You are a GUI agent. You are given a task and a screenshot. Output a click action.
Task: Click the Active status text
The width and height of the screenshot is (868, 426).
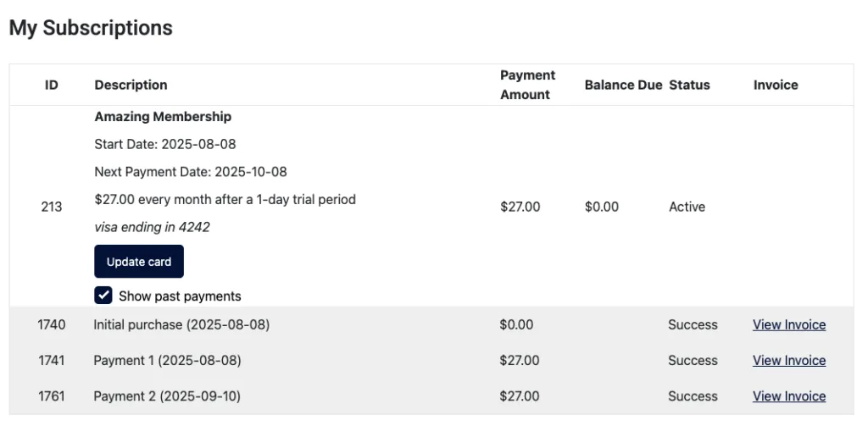tap(687, 207)
